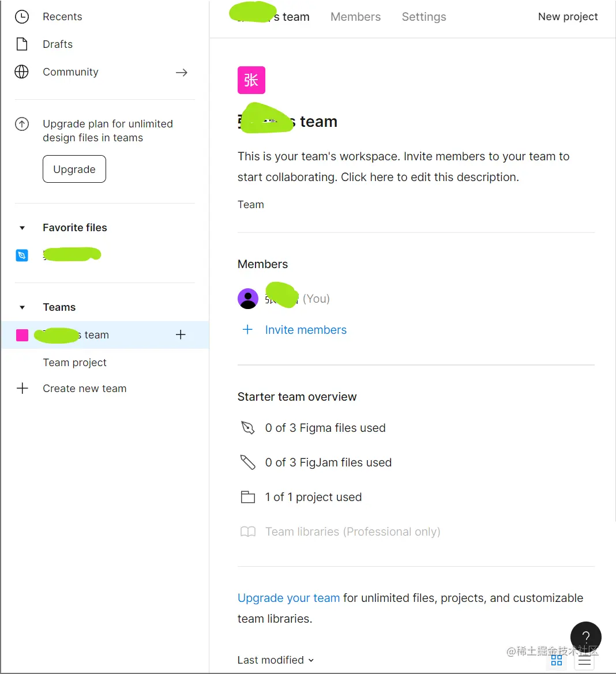
Task: Click the Community globe icon
Action: point(22,72)
